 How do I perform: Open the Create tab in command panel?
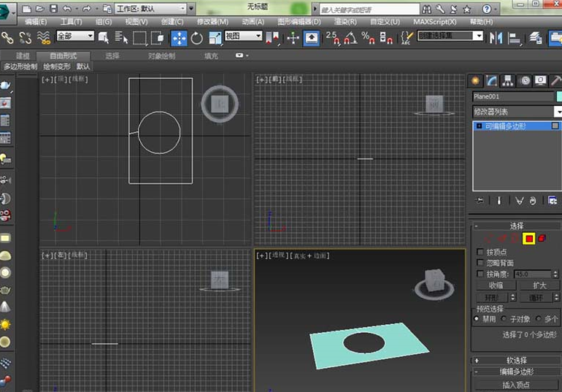pos(477,80)
